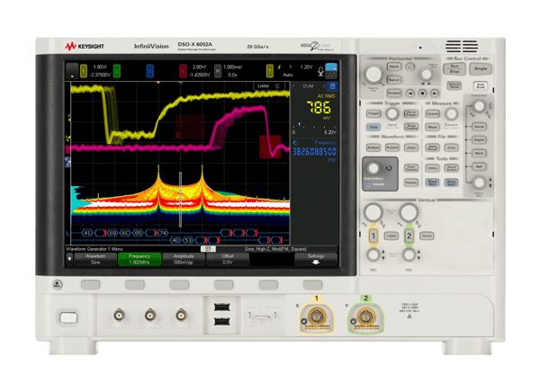The image size is (540, 392).
Task: Click the top USB port
Action: click(221, 307)
